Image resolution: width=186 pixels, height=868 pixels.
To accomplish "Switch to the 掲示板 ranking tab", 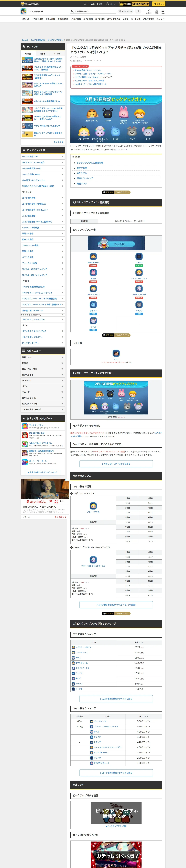I will point(43,54).
